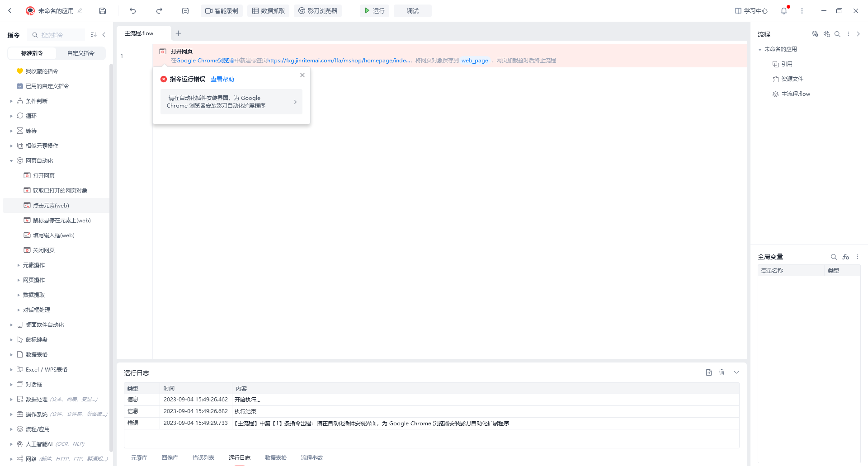Undo the last action
Viewport: 868px width, 466px height.
coord(132,11)
